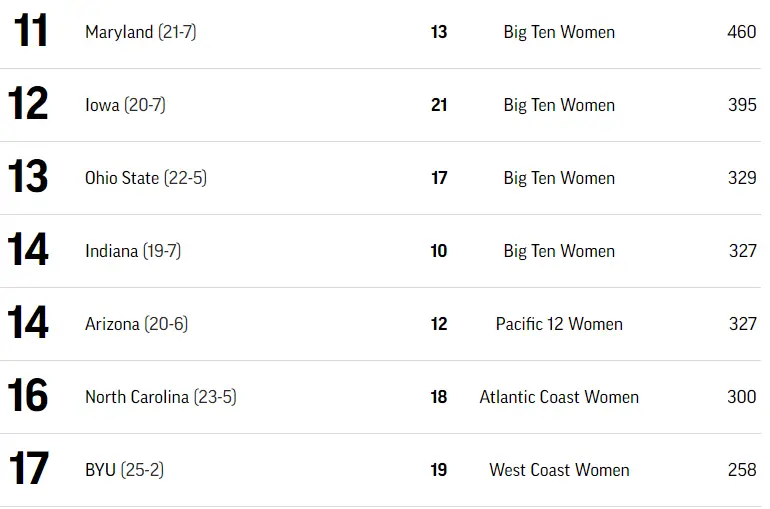Open the North Carolina (23-5) team link
The image size is (770, 509).
160,397
